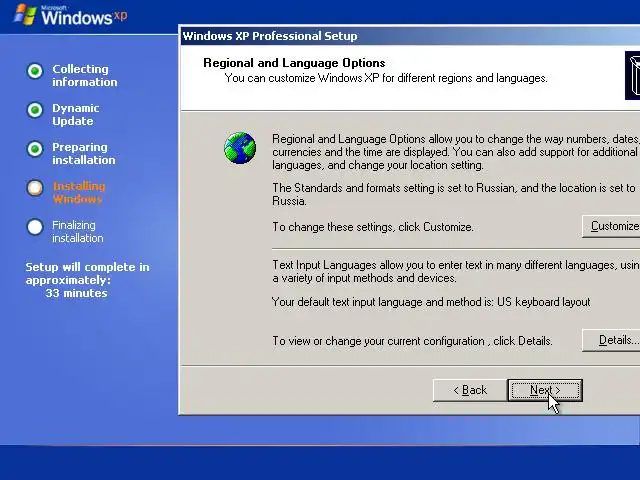Select the Installing Windows step indicator
The image size is (640, 480).
point(35,188)
